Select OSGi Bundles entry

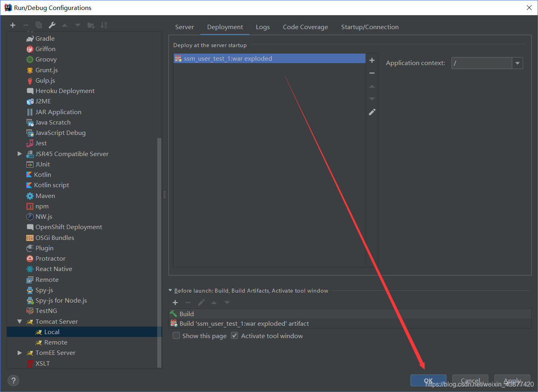coord(55,238)
